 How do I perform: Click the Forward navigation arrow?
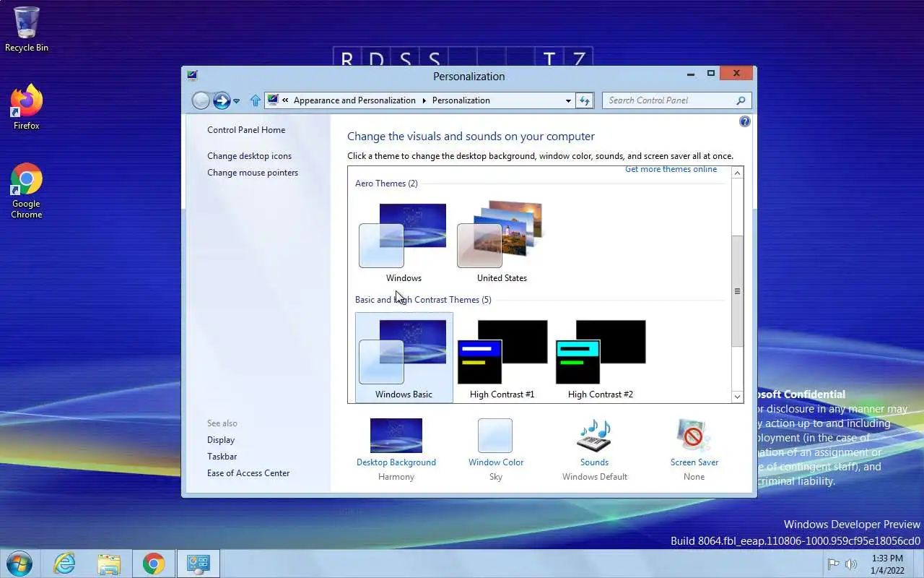tap(222, 100)
